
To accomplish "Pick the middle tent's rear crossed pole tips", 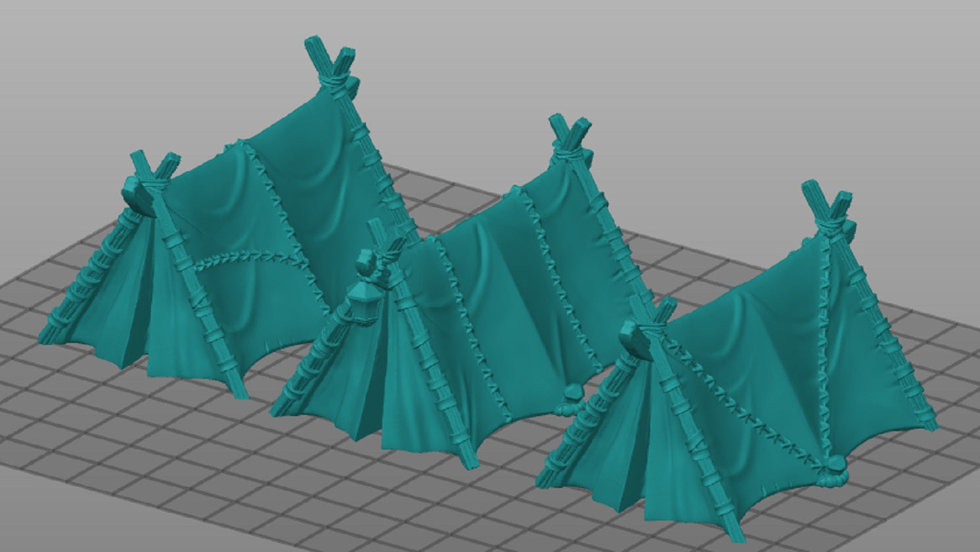I will click(570, 135).
